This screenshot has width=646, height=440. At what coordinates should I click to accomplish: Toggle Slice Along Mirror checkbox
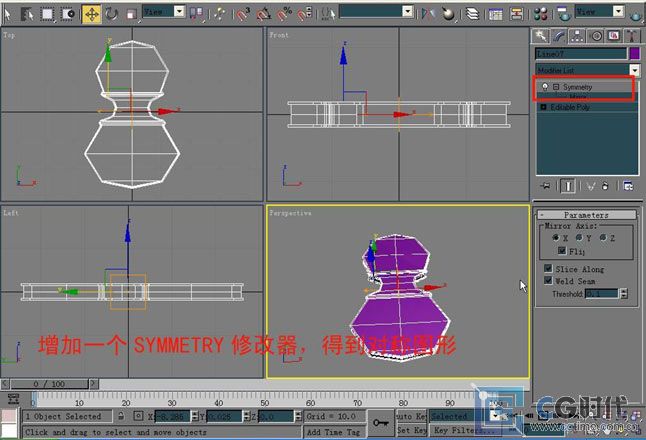(x=548, y=269)
